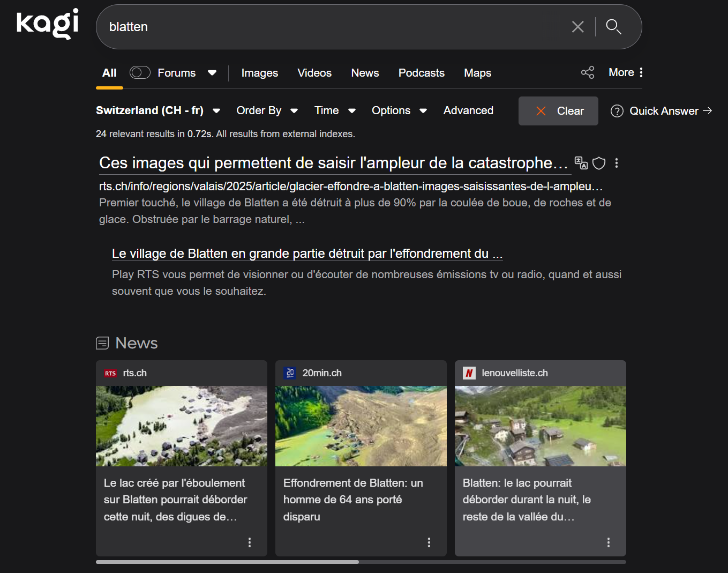The height and width of the screenshot is (573, 728).
Task: Open three-dot menu on rts.ch news card
Action: 250,542
